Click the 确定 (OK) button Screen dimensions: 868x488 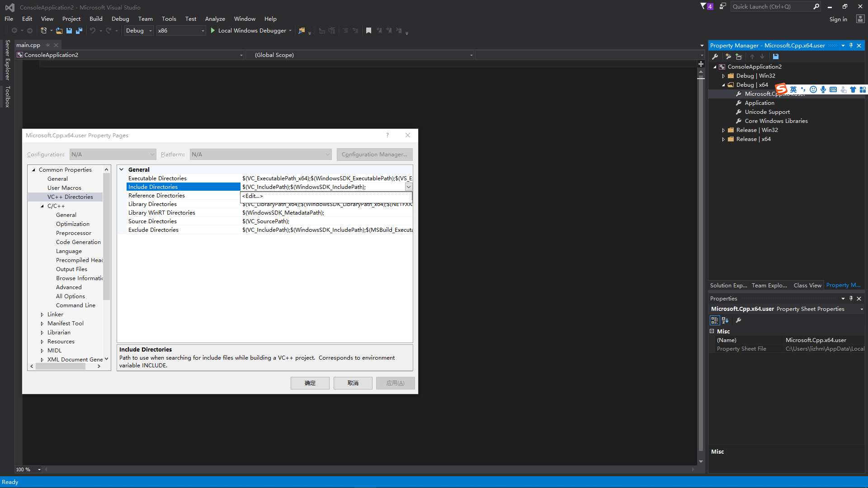click(x=310, y=383)
